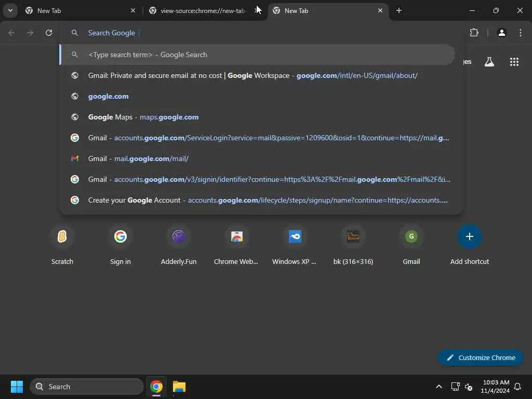Open the Search Labs flask icon
The width and height of the screenshot is (532, 399).
[489, 62]
